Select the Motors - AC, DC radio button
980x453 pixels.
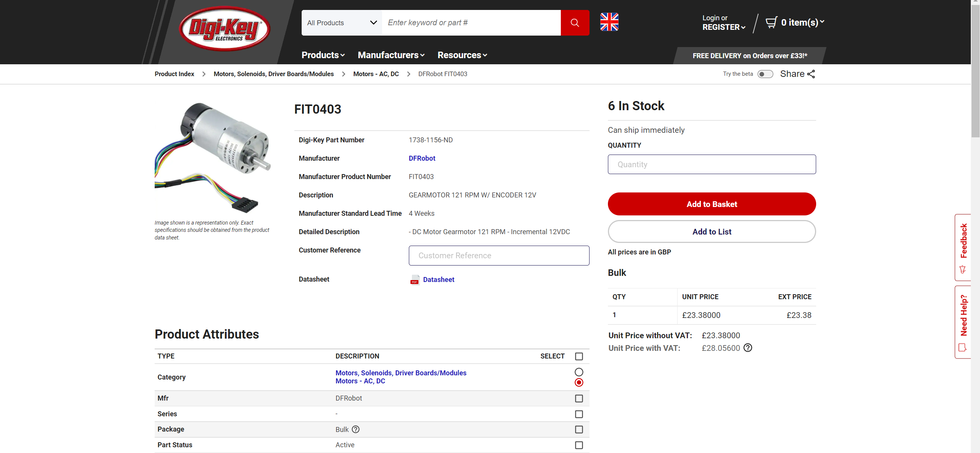[x=579, y=382]
